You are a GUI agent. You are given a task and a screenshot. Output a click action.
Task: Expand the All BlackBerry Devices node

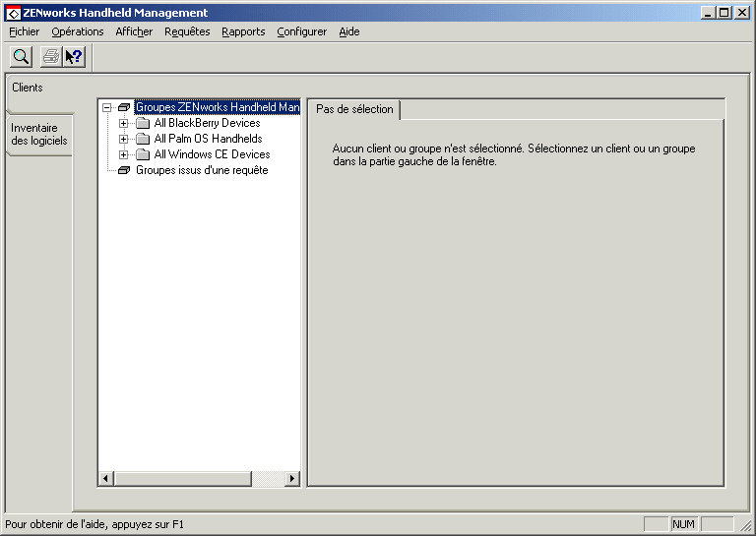[x=123, y=123]
